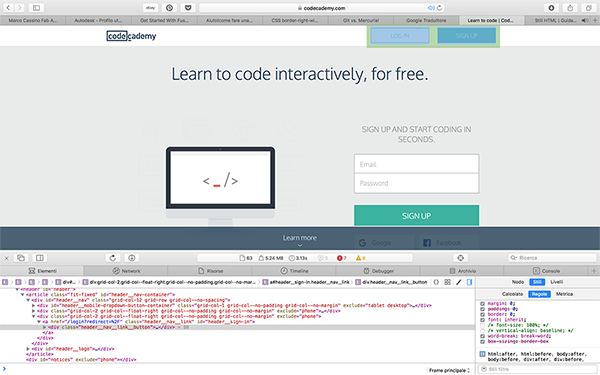Add a new inspector tab
Image resolution: width=600 pixels, height=375 pixels.
[594, 271]
